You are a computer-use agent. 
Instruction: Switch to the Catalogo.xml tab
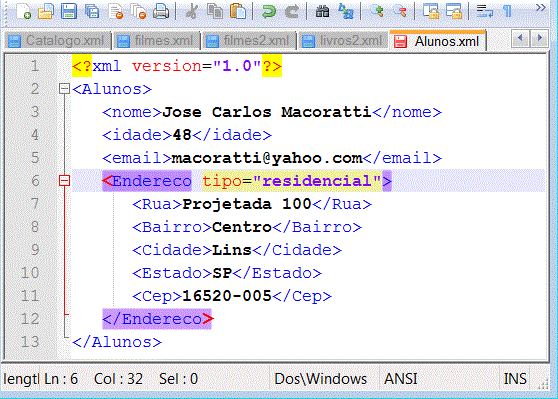[57, 41]
